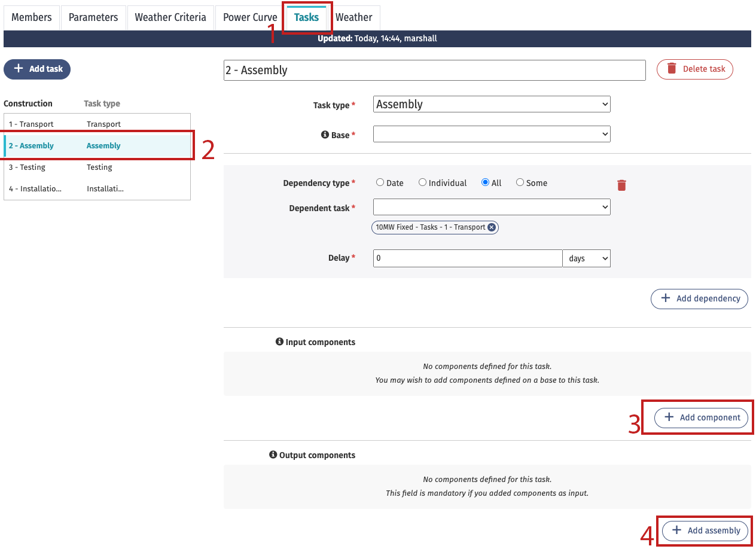
Task: Click the Output components info icon
Action: (273, 455)
